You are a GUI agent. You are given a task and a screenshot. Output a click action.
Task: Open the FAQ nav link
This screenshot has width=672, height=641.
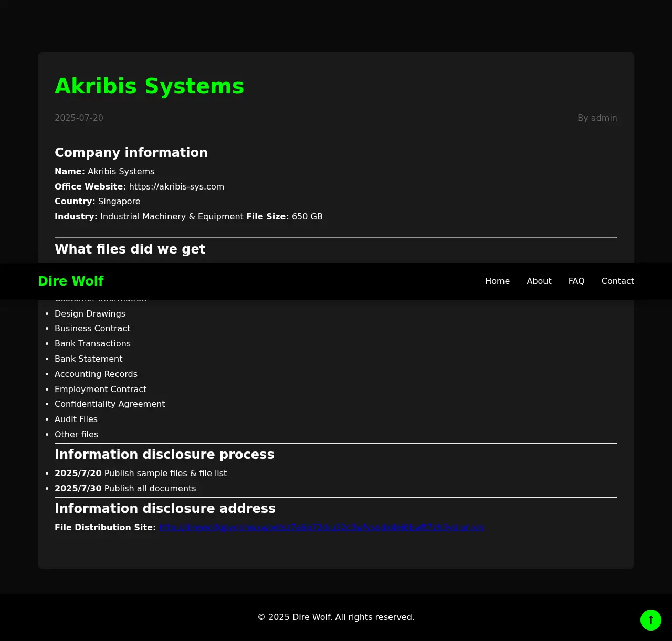tap(576, 281)
